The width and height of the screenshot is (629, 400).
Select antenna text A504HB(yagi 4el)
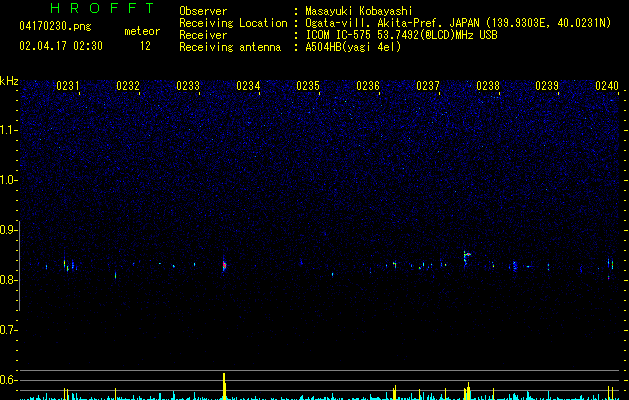tap(353, 47)
